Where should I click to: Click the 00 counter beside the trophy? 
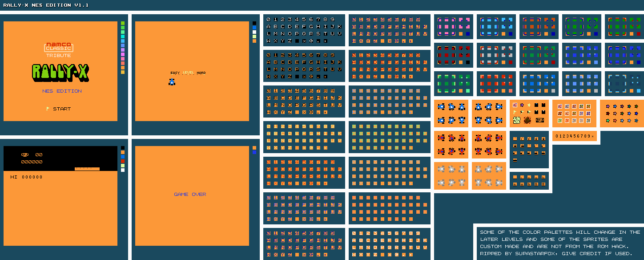[x=39, y=155]
